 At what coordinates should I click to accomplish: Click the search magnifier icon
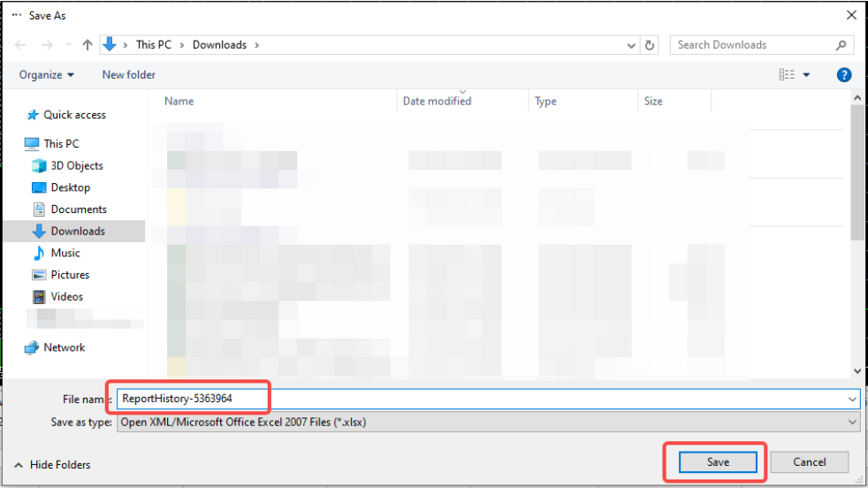coord(841,45)
